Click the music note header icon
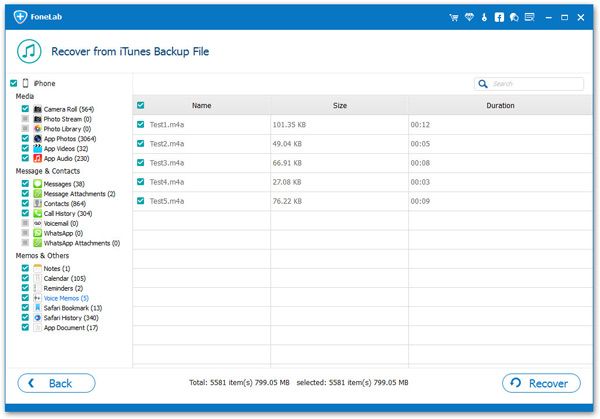Screen dimensions: 600x419 click(29, 51)
